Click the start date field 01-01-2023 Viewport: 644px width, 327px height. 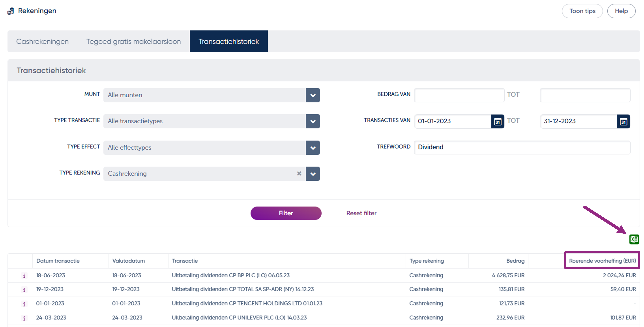pyautogui.click(x=453, y=122)
